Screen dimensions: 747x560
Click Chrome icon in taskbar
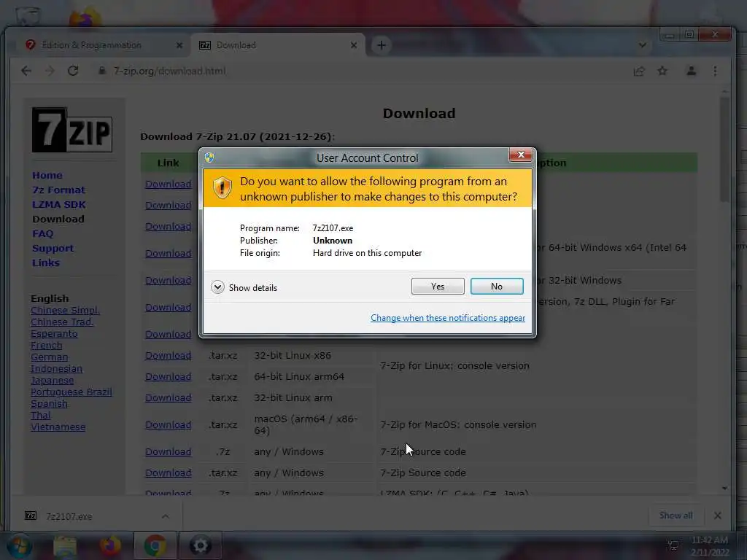(x=155, y=545)
